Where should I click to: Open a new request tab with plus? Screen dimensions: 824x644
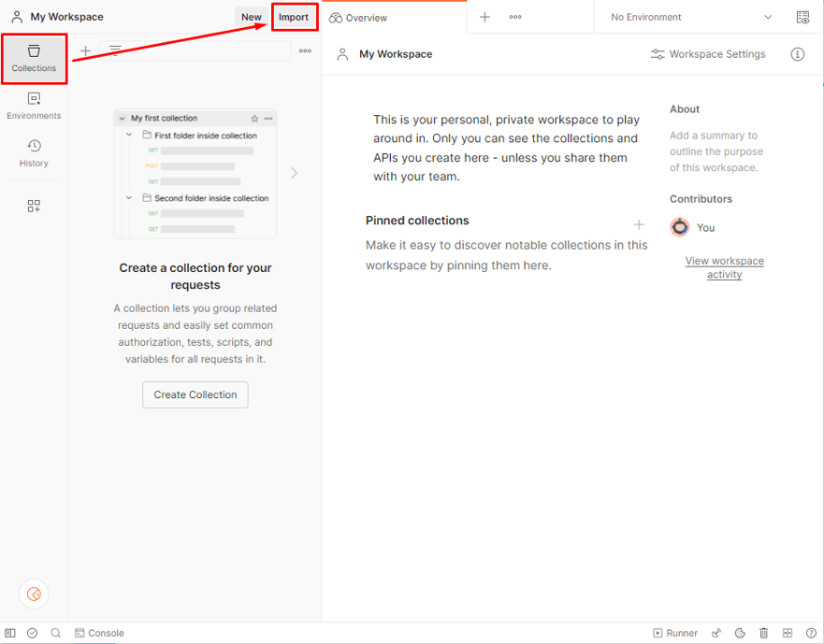[x=484, y=17]
